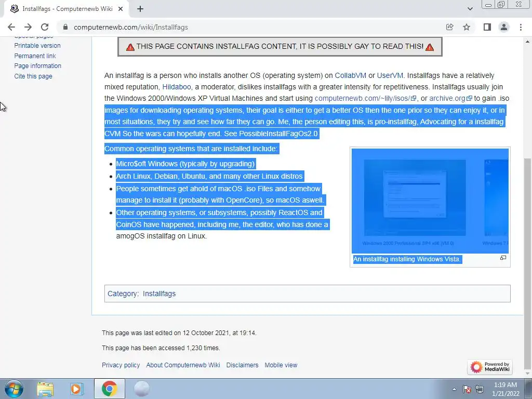Viewport: 532px width, 399px height.
Task: Open the Chrome profile avatar
Action: (504, 27)
